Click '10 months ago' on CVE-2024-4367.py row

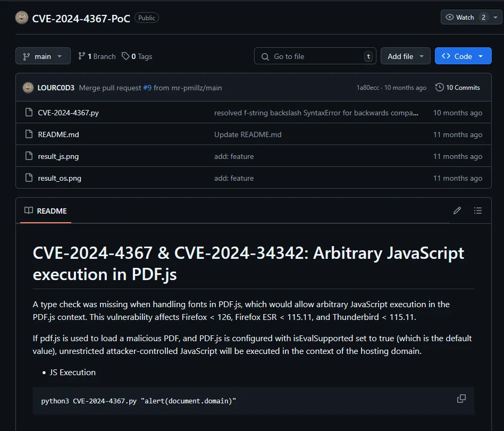[458, 113]
